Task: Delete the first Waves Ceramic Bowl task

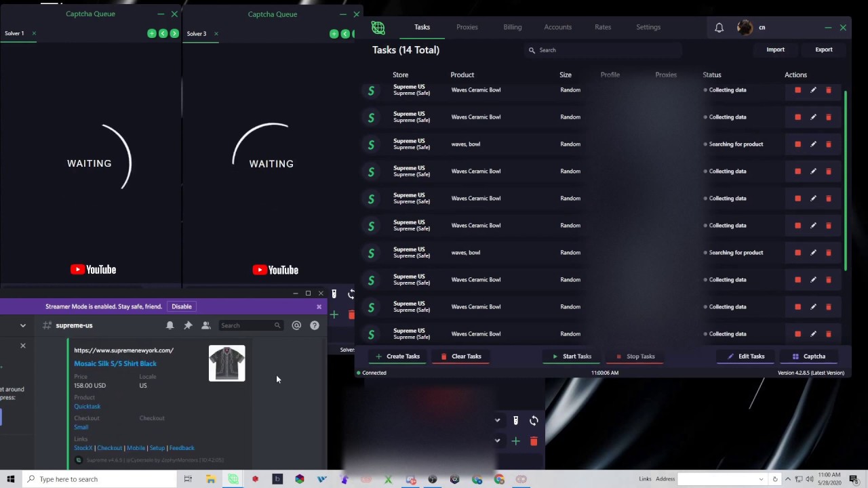Action: point(828,89)
